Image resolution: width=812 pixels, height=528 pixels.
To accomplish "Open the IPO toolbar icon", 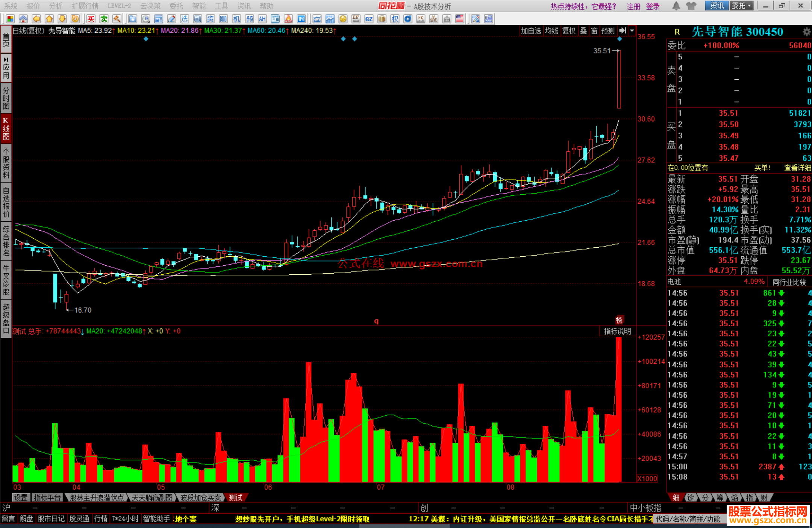I will 301,19.
